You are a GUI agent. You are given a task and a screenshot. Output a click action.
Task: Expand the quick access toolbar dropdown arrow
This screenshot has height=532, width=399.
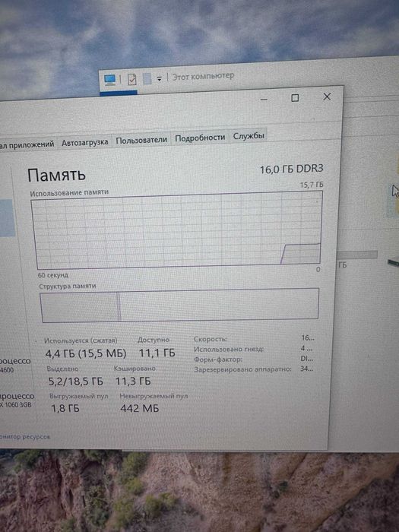159,78
